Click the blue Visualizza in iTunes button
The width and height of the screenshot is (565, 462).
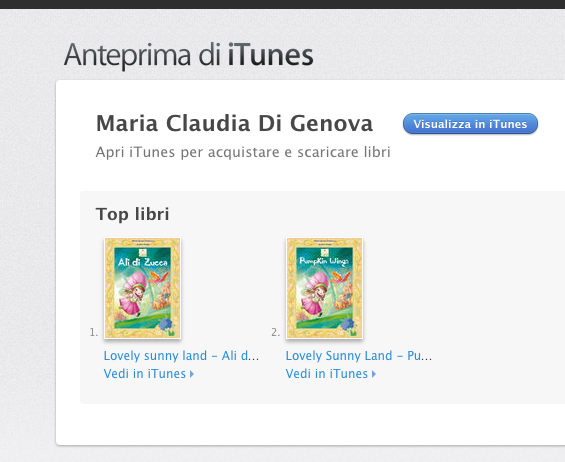pos(470,124)
